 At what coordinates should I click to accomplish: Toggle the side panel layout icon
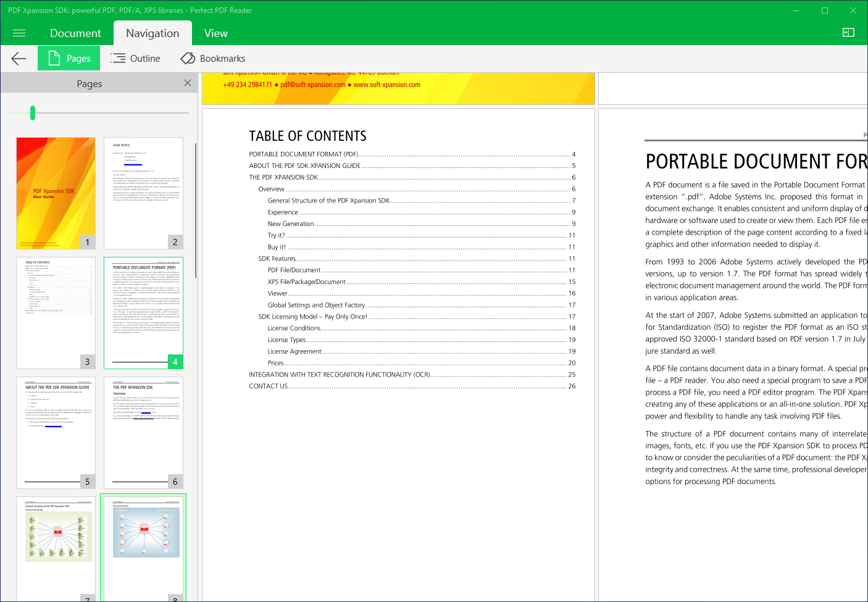[x=848, y=32]
